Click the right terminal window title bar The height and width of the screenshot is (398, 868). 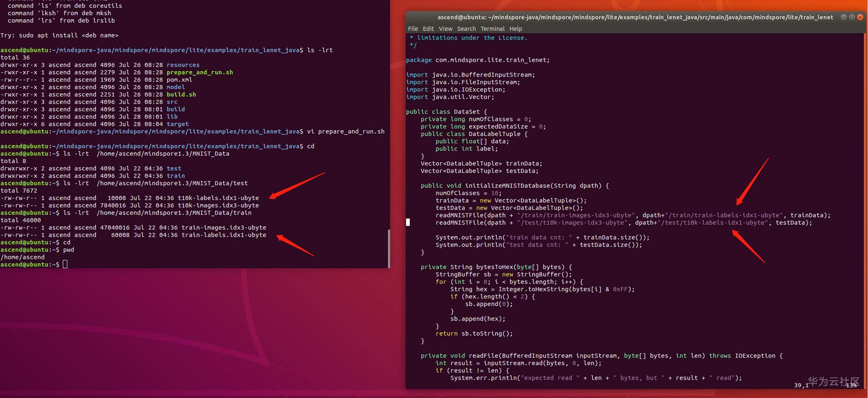coord(635,17)
